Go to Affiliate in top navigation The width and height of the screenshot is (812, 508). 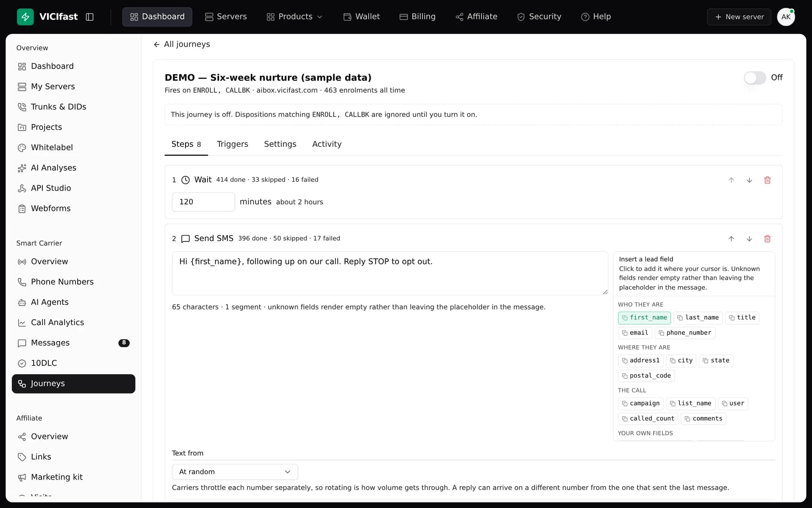[x=476, y=17]
